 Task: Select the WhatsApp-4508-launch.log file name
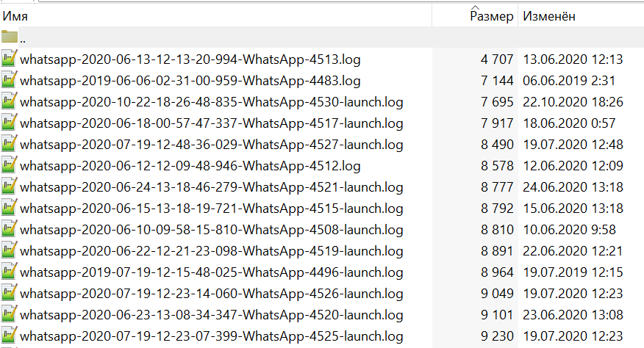click(x=212, y=230)
